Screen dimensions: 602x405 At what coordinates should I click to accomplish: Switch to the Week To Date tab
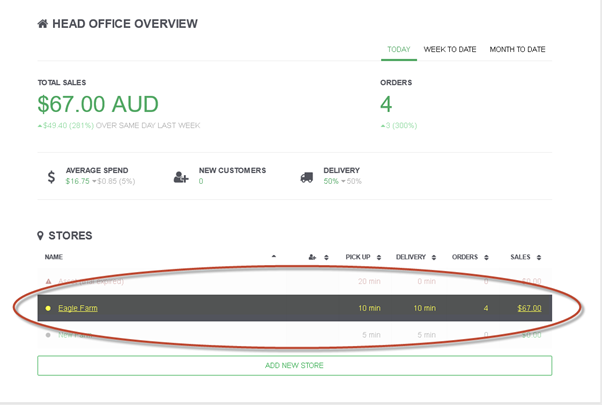click(x=450, y=49)
